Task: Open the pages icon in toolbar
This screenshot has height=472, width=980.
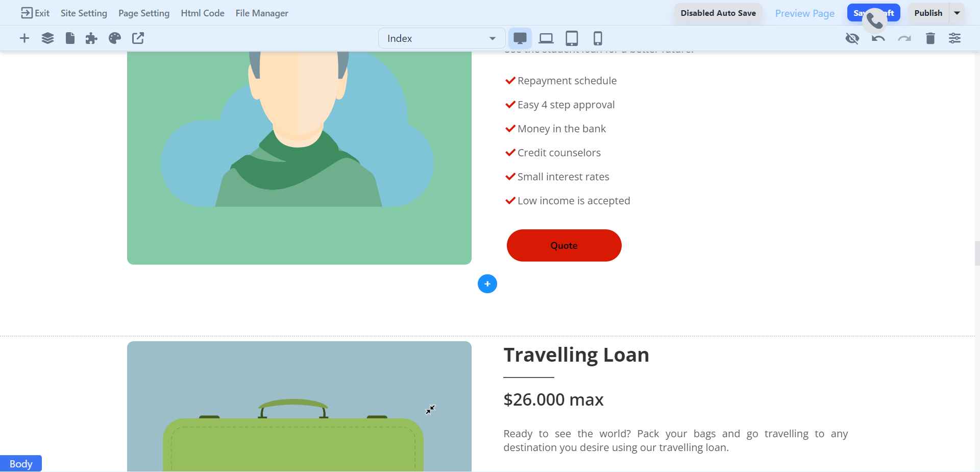Action: (x=70, y=38)
